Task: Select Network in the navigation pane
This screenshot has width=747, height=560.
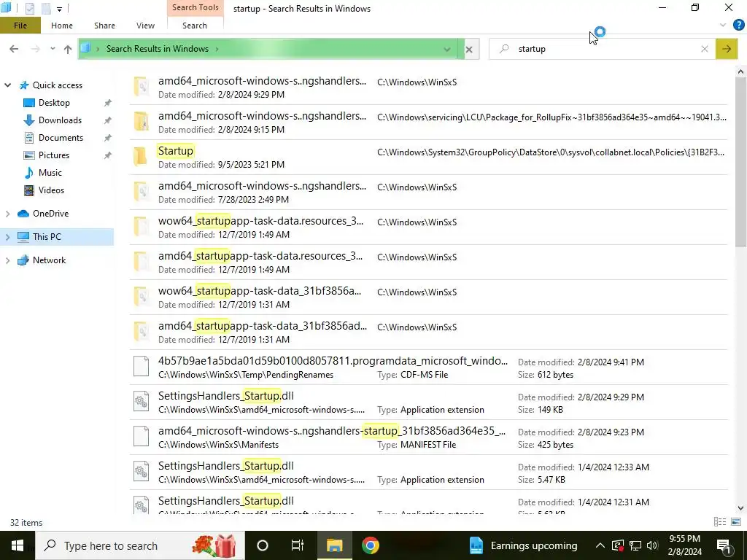Action: (x=49, y=260)
